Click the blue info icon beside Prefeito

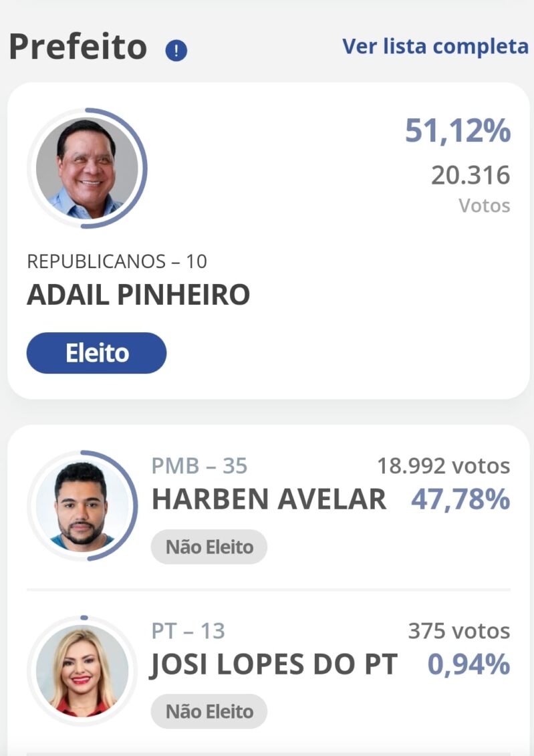(x=176, y=50)
